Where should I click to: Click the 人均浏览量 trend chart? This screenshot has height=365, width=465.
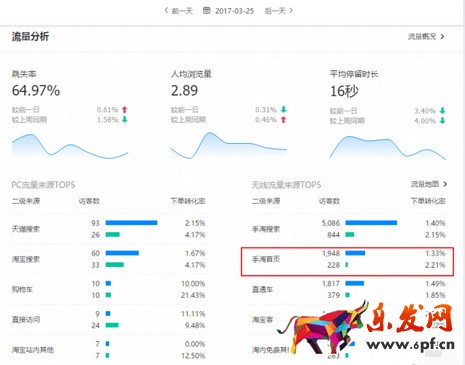tap(229, 146)
